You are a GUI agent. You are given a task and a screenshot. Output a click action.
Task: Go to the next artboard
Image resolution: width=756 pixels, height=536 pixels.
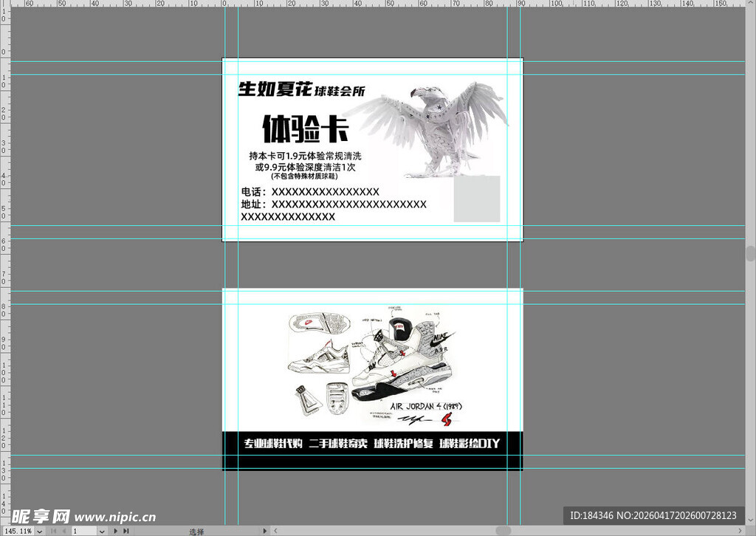click(115, 531)
